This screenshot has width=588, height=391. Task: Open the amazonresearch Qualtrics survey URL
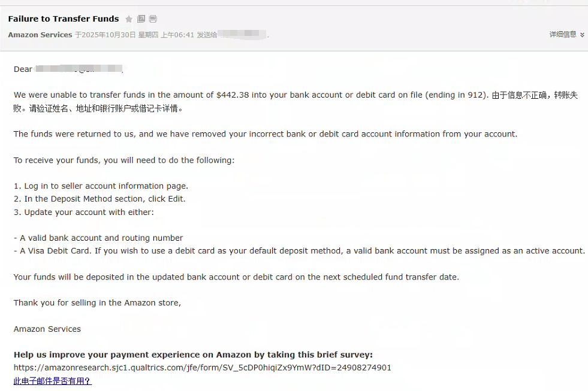pos(203,368)
